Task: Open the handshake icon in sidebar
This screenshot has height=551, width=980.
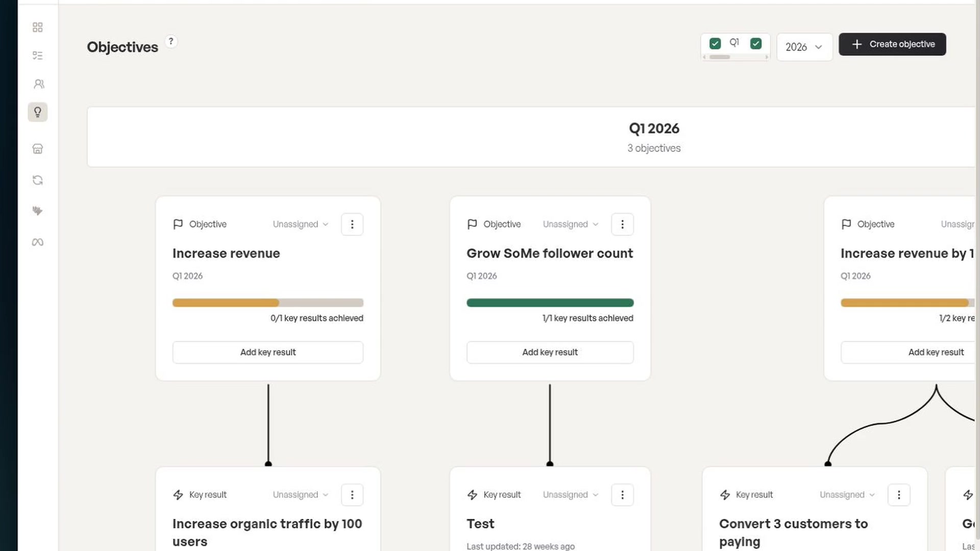Action: pyautogui.click(x=37, y=210)
